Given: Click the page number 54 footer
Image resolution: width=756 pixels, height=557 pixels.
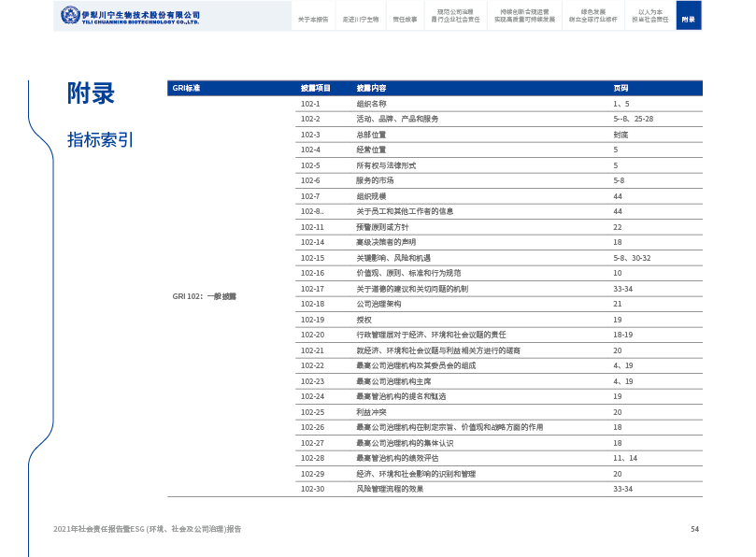Looking at the screenshot, I should coord(694,529).
